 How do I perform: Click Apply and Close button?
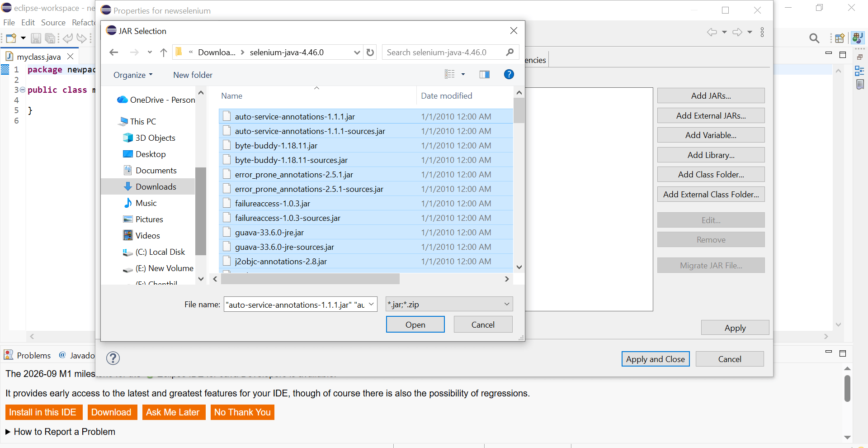(655, 359)
